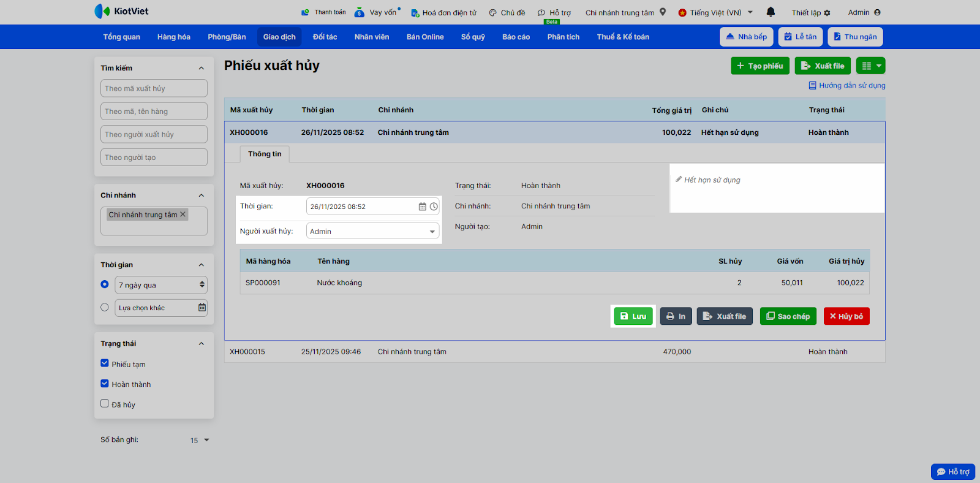The image size is (980, 483).
Task: Click the floating Hỗ trợ chat button
Action: pyautogui.click(x=953, y=471)
